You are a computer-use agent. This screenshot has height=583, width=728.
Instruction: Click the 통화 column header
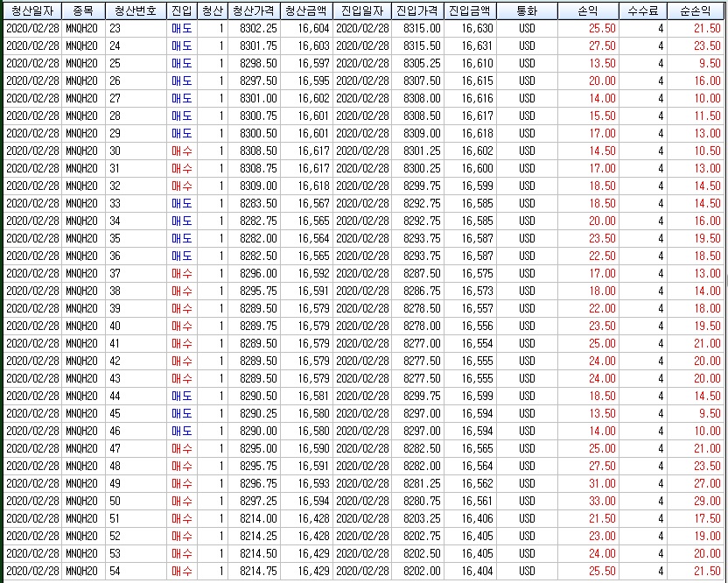(x=527, y=11)
